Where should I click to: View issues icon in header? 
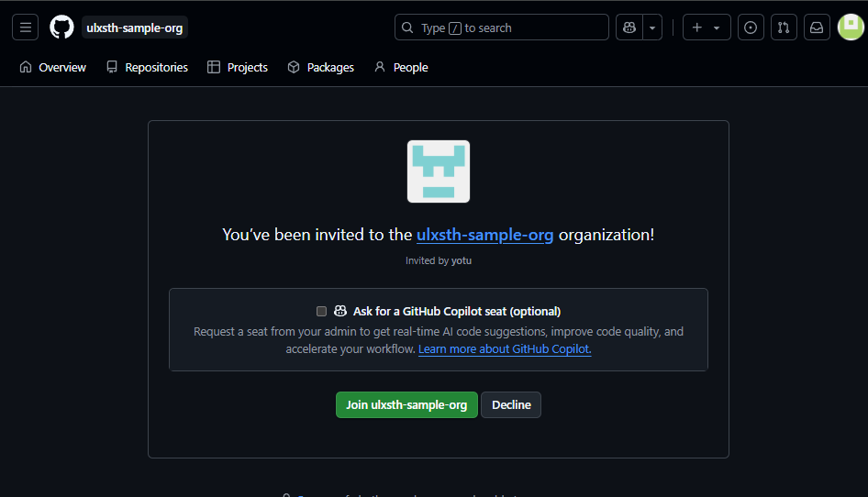click(x=751, y=28)
